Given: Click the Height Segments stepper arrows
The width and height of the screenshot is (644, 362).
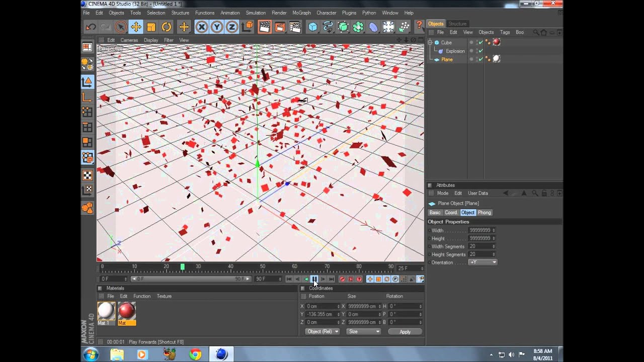Looking at the screenshot, I should click(494, 254).
